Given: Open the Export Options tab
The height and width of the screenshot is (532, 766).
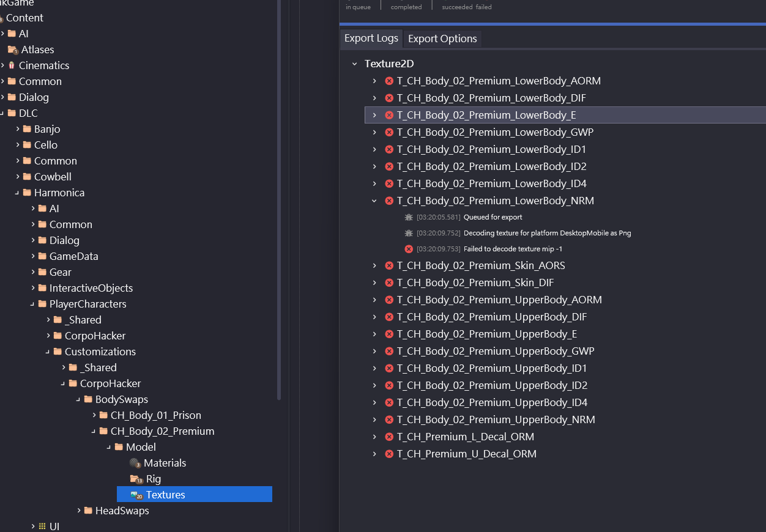Looking at the screenshot, I should pyautogui.click(x=442, y=39).
